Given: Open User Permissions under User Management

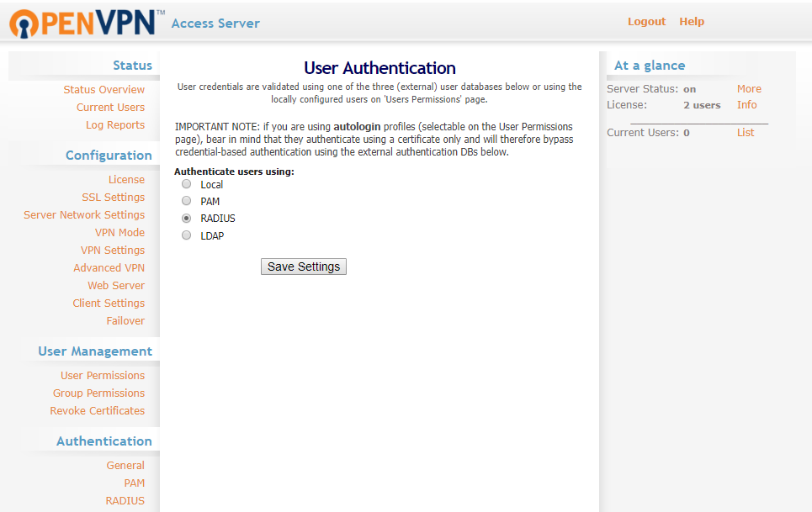Looking at the screenshot, I should [x=102, y=375].
